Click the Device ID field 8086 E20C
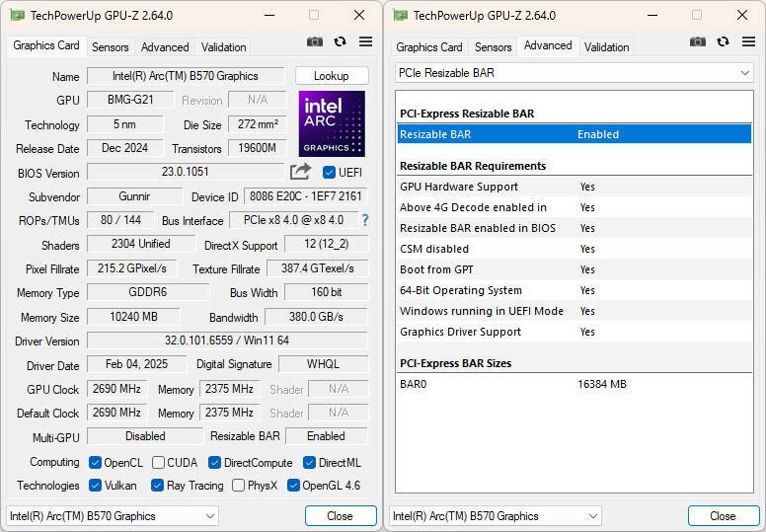 coord(306,196)
